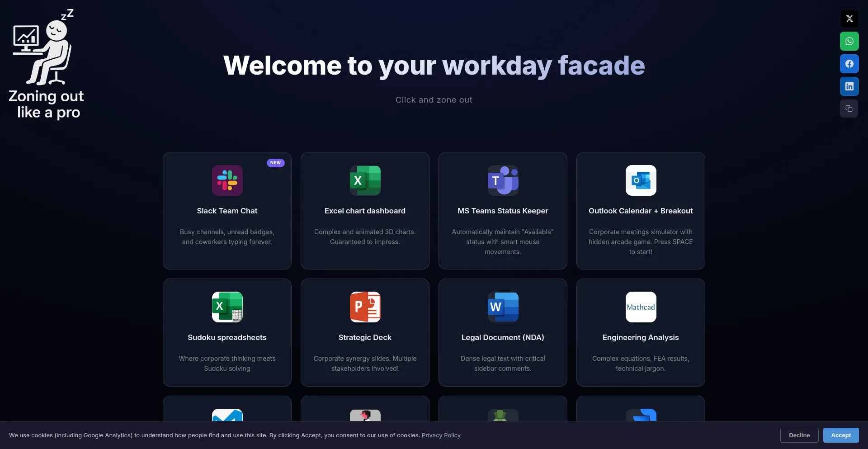
Task: Click the "Corporate synergy slides" description
Action: point(365,364)
